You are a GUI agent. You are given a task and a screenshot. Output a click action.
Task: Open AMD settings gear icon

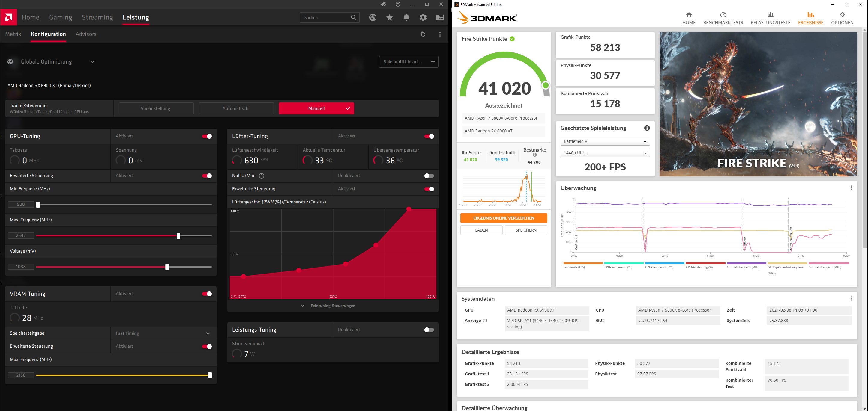click(423, 17)
